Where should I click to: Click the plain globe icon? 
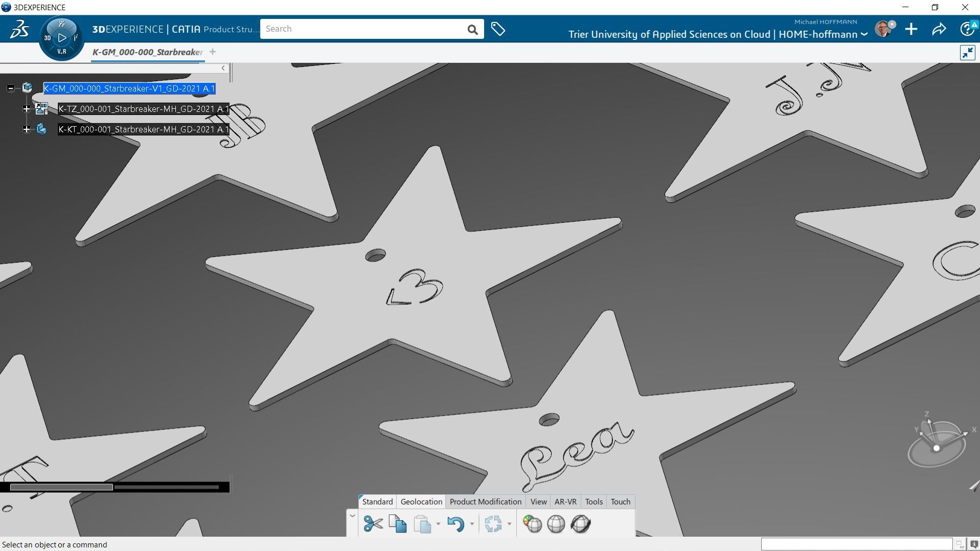click(x=556, y=524)
